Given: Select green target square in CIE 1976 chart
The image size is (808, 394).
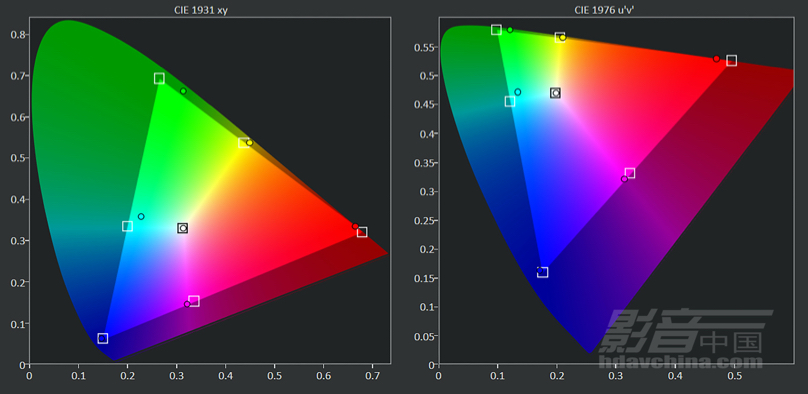Looking at the screenshot, I should coord(496,29).
